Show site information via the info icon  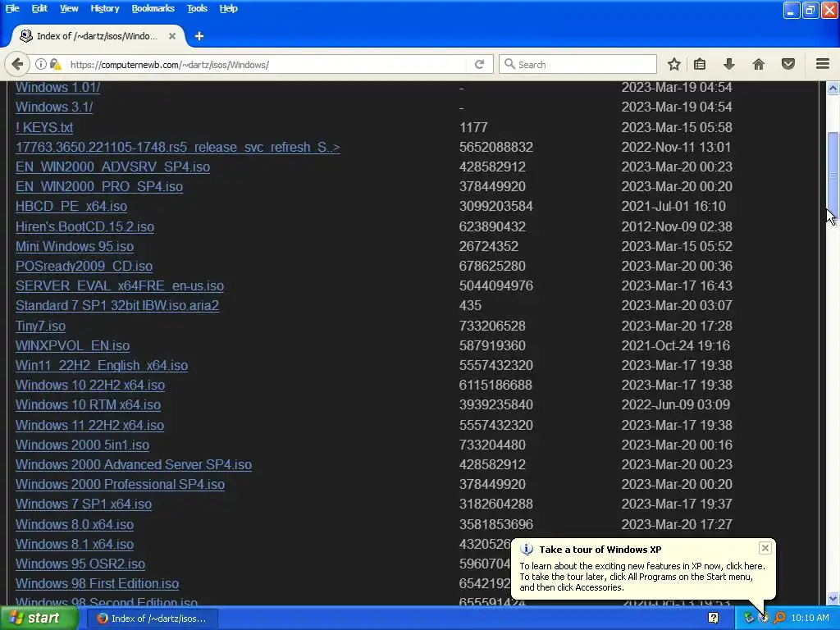(x=41, y=64)
